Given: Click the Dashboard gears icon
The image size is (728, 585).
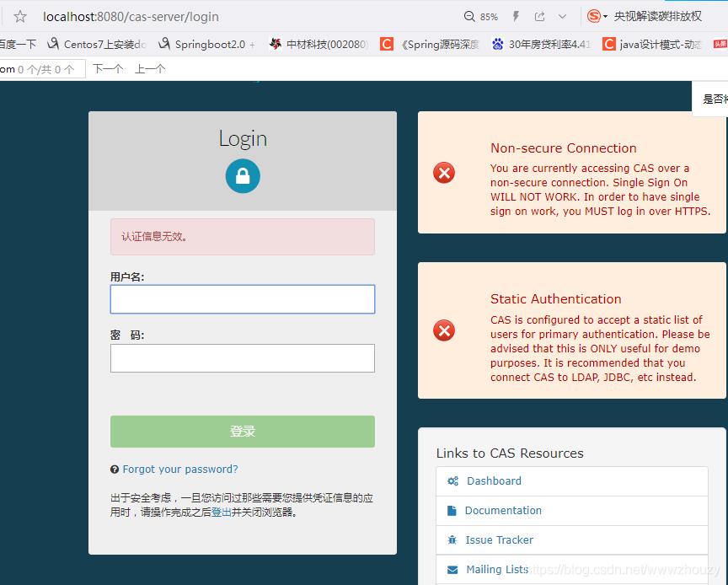Looking at the screenshot, I should pos(452,481).
